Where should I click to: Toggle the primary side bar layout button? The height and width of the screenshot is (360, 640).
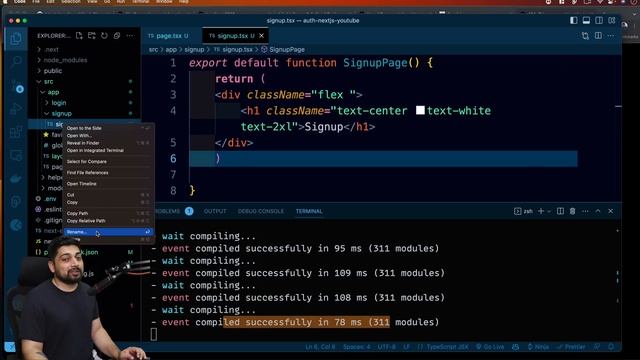[x=573, y=20]
